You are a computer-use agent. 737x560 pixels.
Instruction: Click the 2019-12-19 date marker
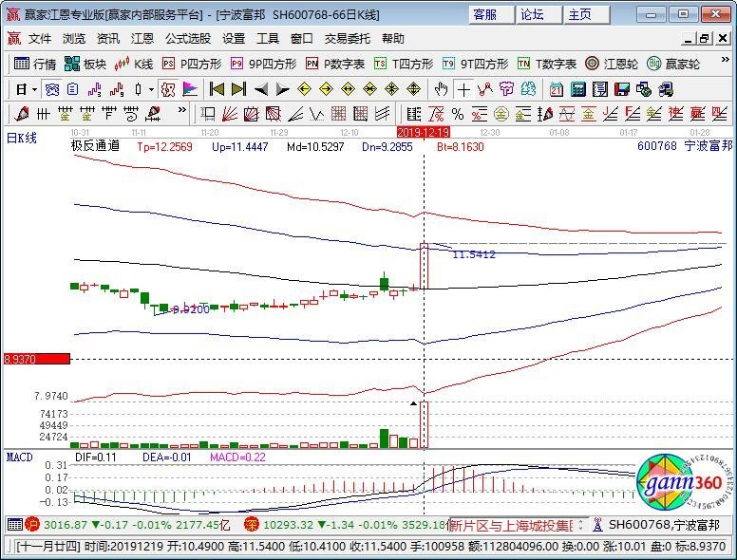[424, 132]
